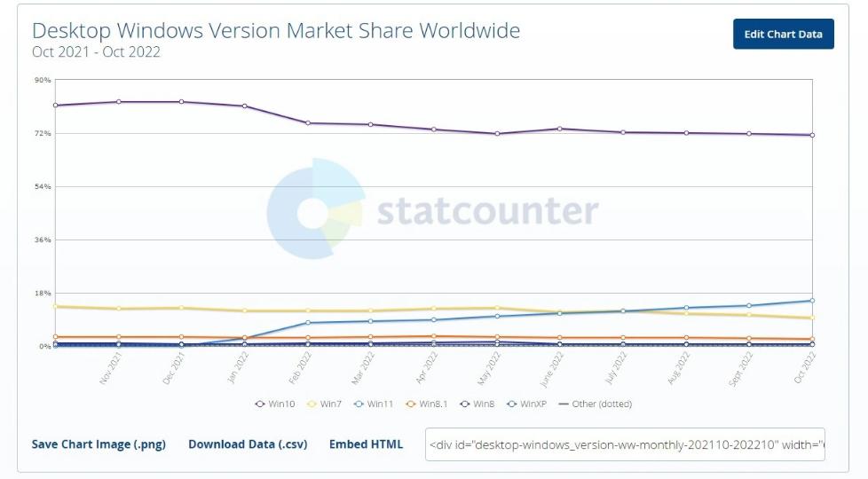Toggle Other (dotted) legend entry

[595, 404]
